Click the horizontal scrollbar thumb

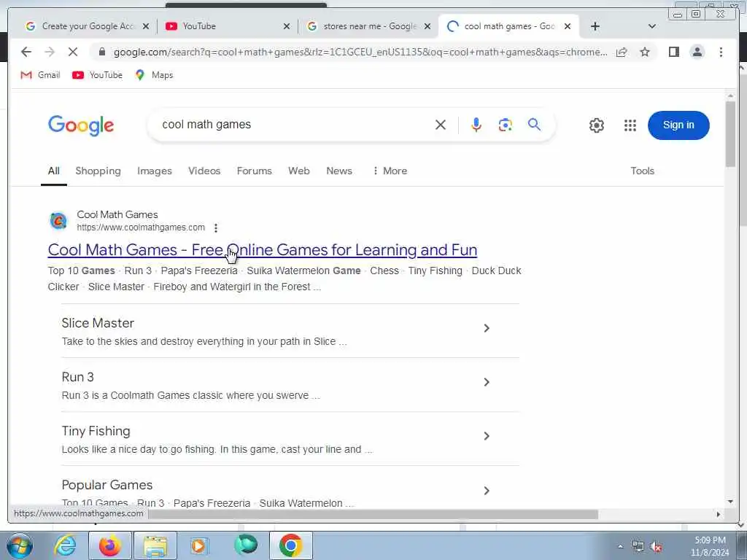(x=373, y=514)
